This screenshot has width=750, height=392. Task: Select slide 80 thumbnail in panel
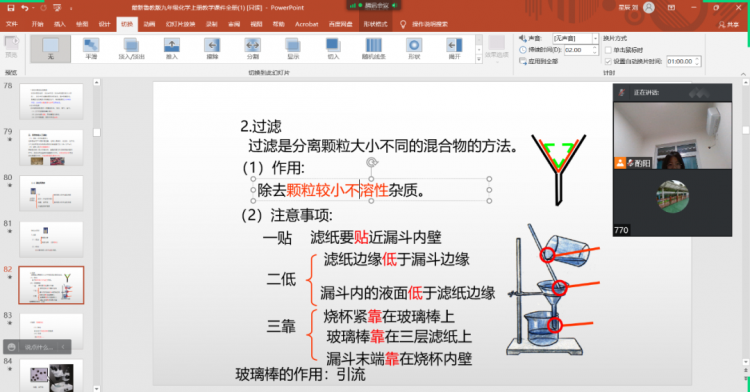[x=51, y=193]
